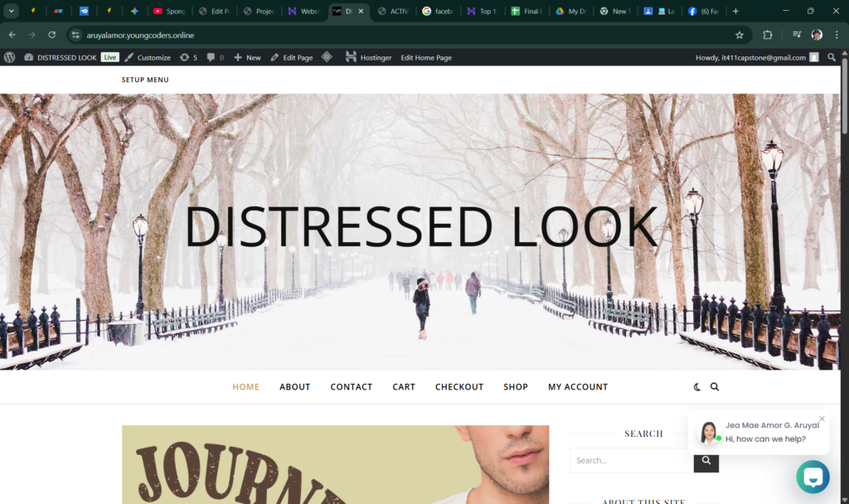The image size is (849, 504).
Task: Go to the SHOP menu item
Action: click(x=515, y=387)
